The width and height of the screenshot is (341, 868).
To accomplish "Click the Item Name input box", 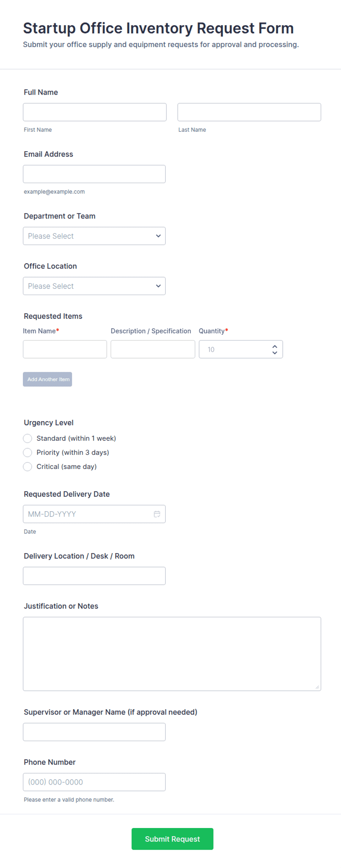I will coord(65,349).
